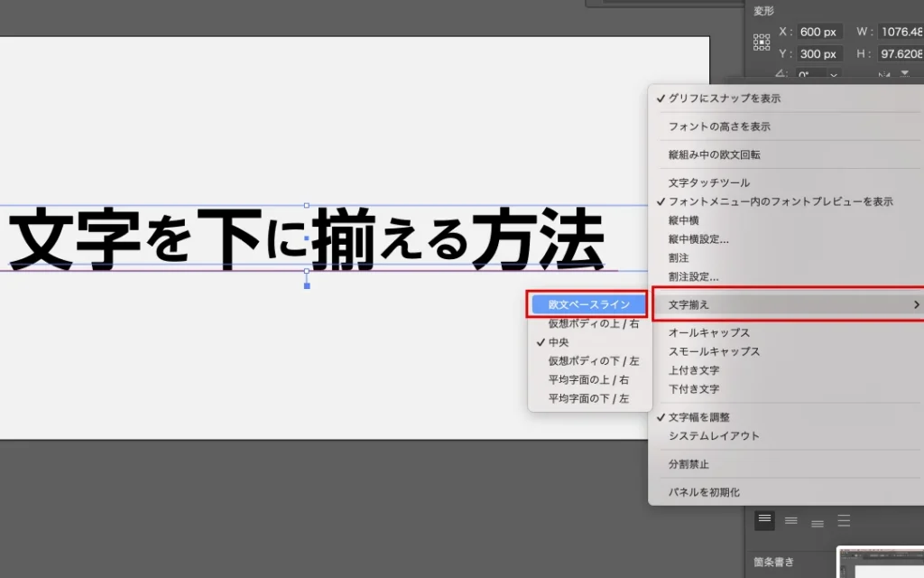
Task: Click パネルを初期化 to reset panel
Action: click(703, 492)
